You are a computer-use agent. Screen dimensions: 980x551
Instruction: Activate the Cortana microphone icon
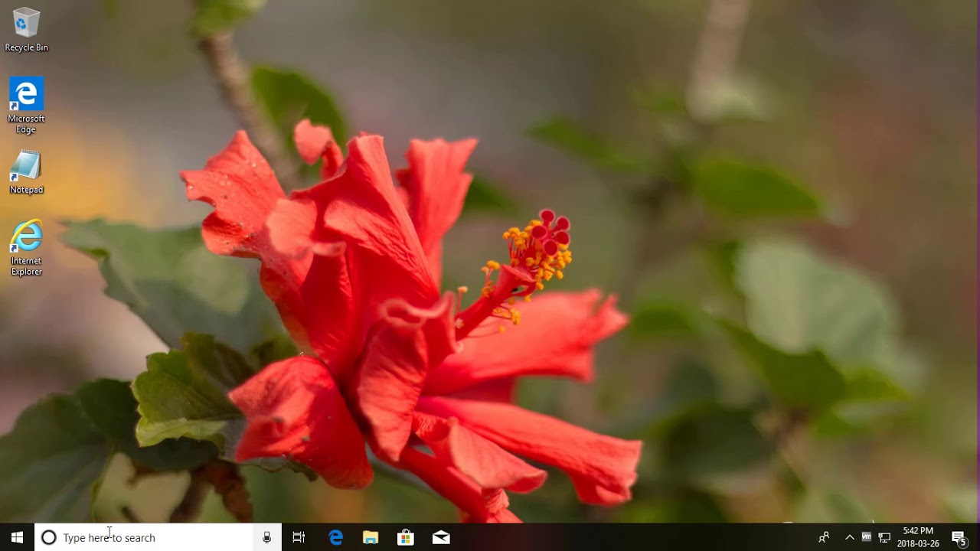pos(266,537)
